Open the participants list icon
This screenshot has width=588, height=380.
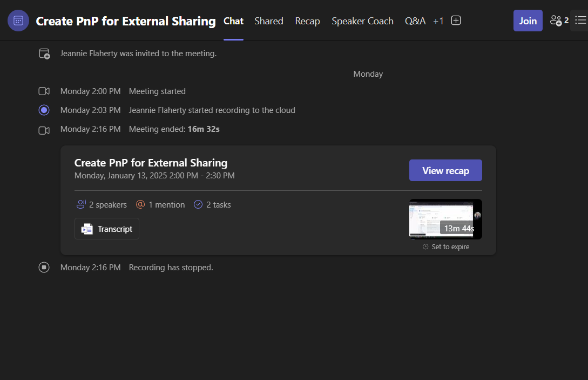click(556, 21)
